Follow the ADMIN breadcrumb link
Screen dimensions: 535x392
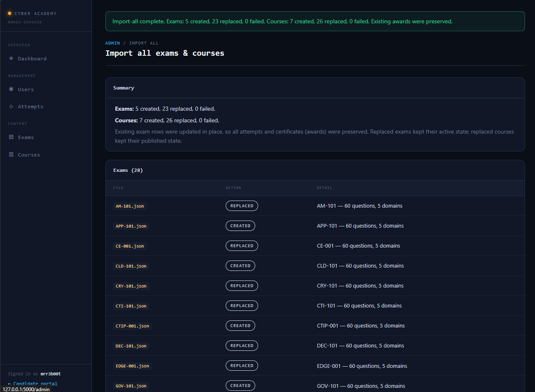coord(112,43)
